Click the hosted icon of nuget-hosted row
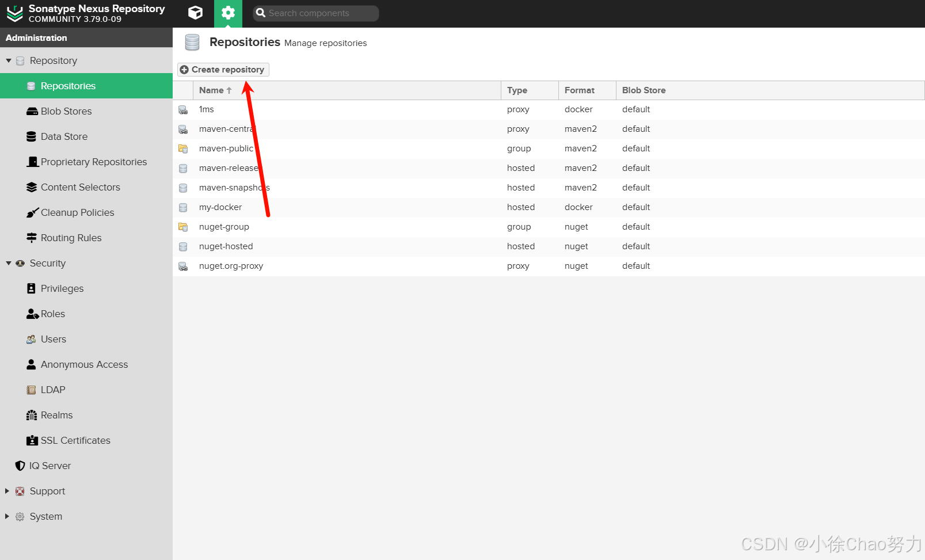 point(183,246)
